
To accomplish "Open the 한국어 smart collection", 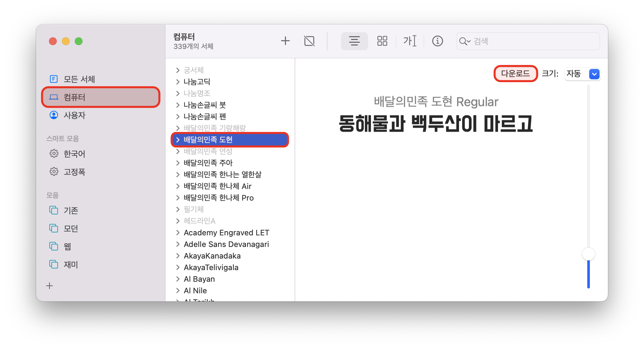I will 74,154.
